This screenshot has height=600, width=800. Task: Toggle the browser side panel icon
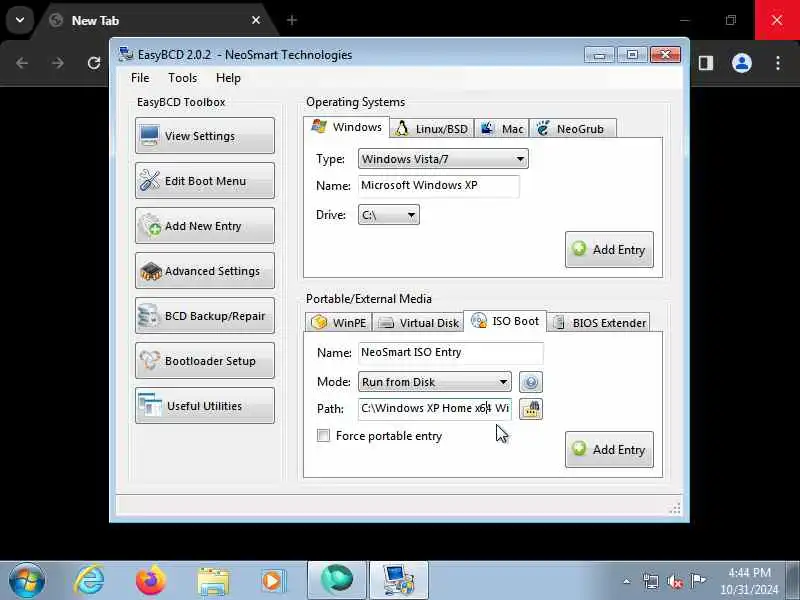coord(706,63)
